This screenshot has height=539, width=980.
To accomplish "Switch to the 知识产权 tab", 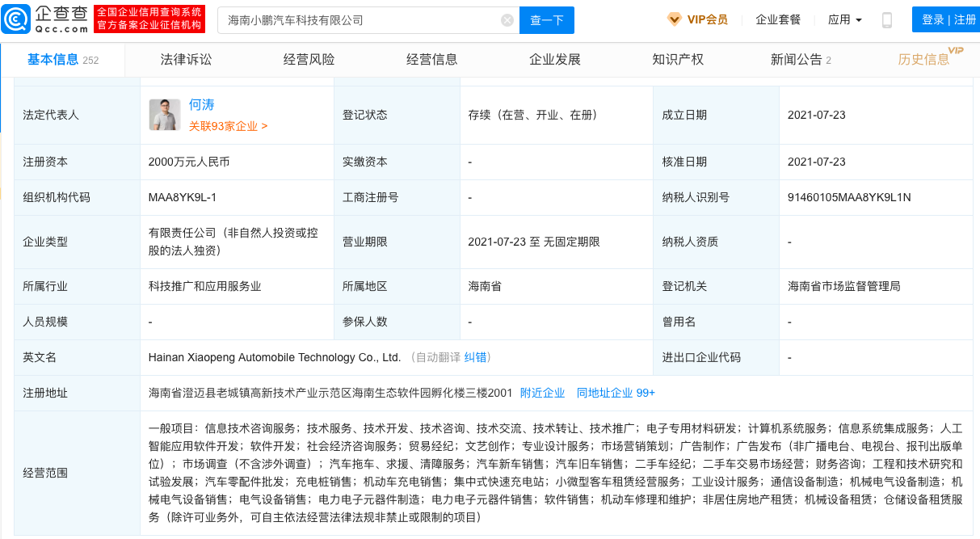I will click(x=678, y=60).
